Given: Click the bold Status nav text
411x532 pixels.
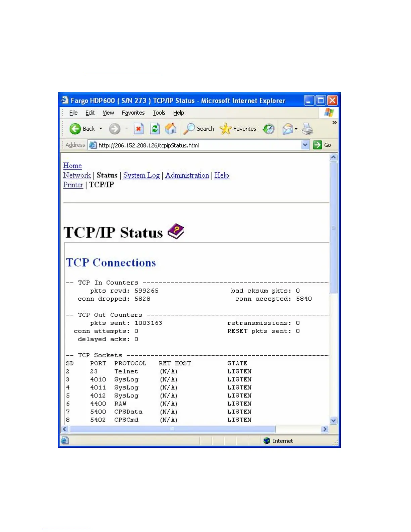Looking at the screenshot, I should (107, 175).
